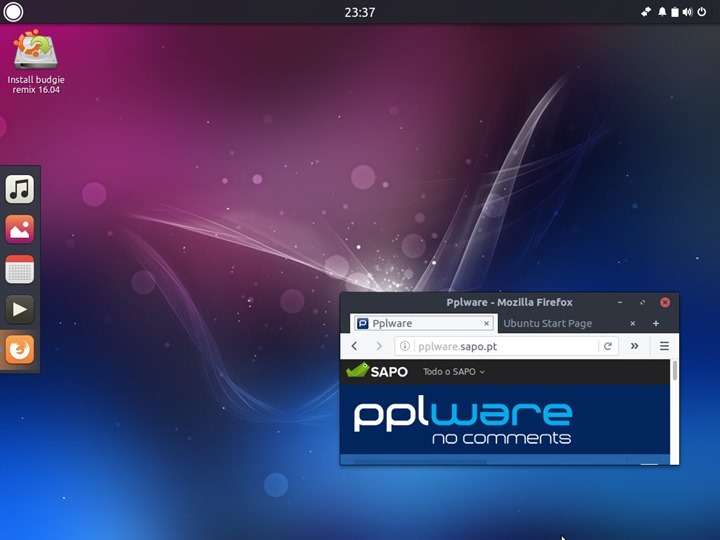This screenshot has width=720, height=540.
Task: Close the Firefox window with red button
Action: [665, 302]
